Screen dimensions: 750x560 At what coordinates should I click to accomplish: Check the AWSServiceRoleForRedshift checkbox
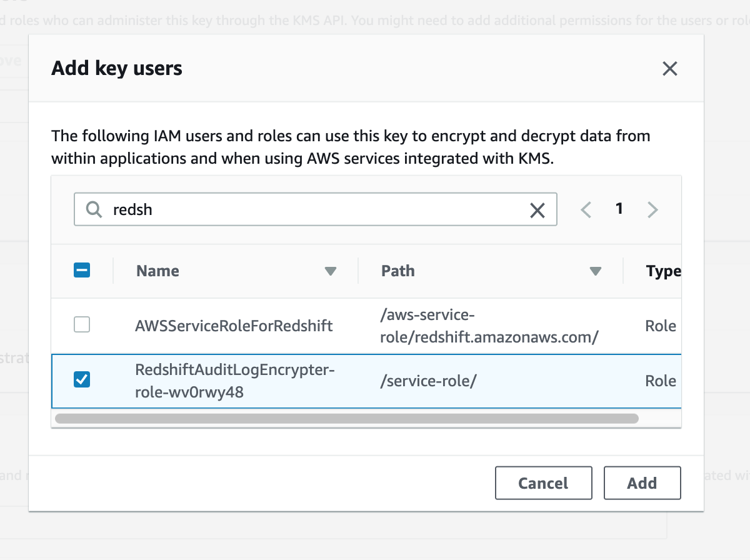click(x=82, y=324)
